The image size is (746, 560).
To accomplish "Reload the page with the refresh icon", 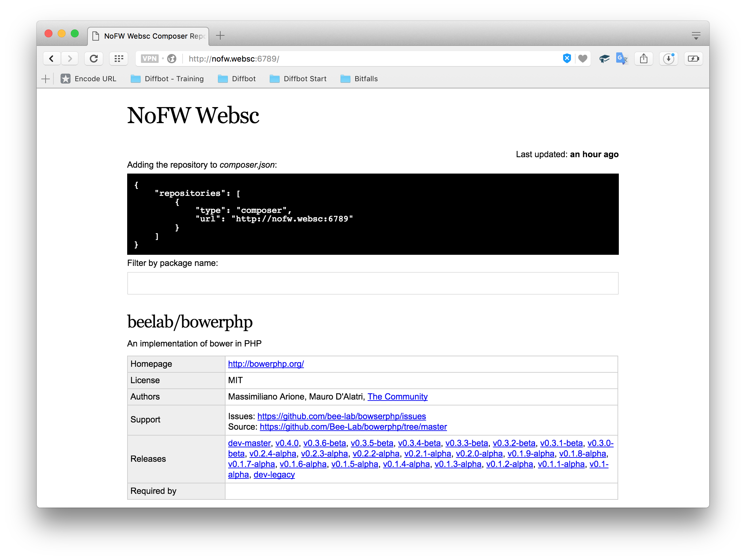I will 94,59.
